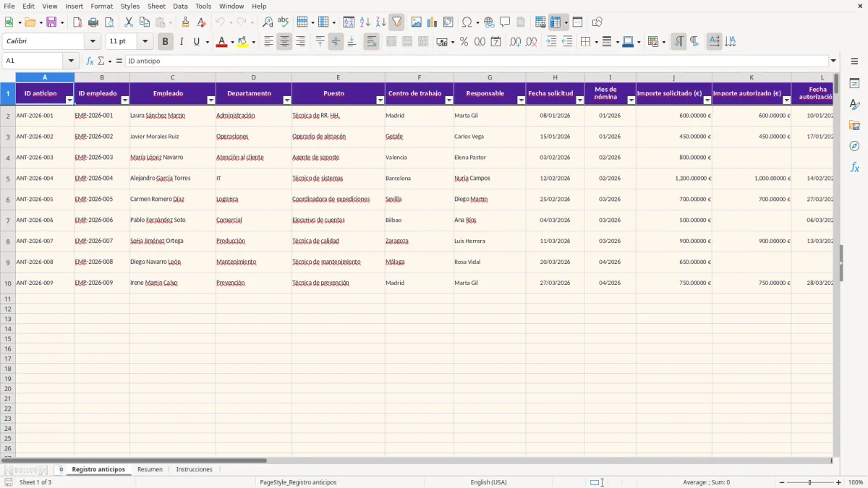Image resolution: width=868 pixels, height=488 pixels.
Task: Click the Clear Direct Formatting icon
Action: point(202,22)
